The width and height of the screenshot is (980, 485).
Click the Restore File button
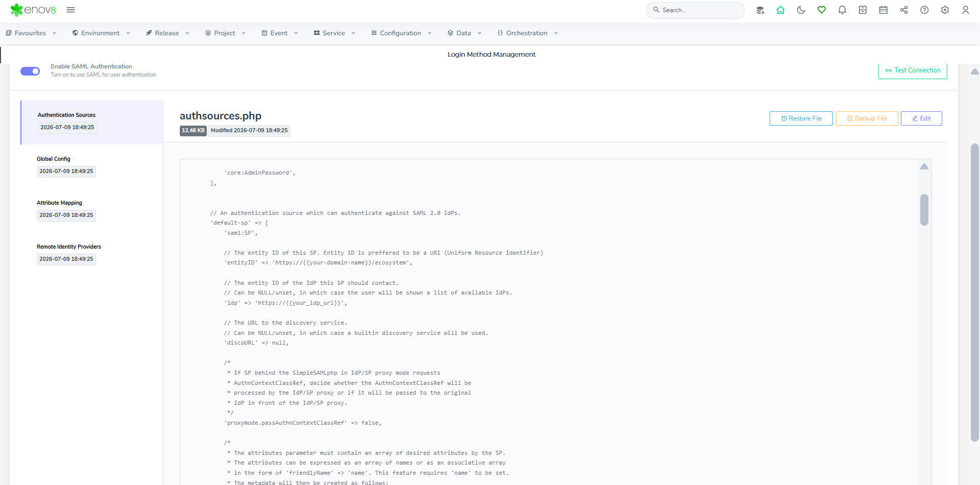point(801,118)
